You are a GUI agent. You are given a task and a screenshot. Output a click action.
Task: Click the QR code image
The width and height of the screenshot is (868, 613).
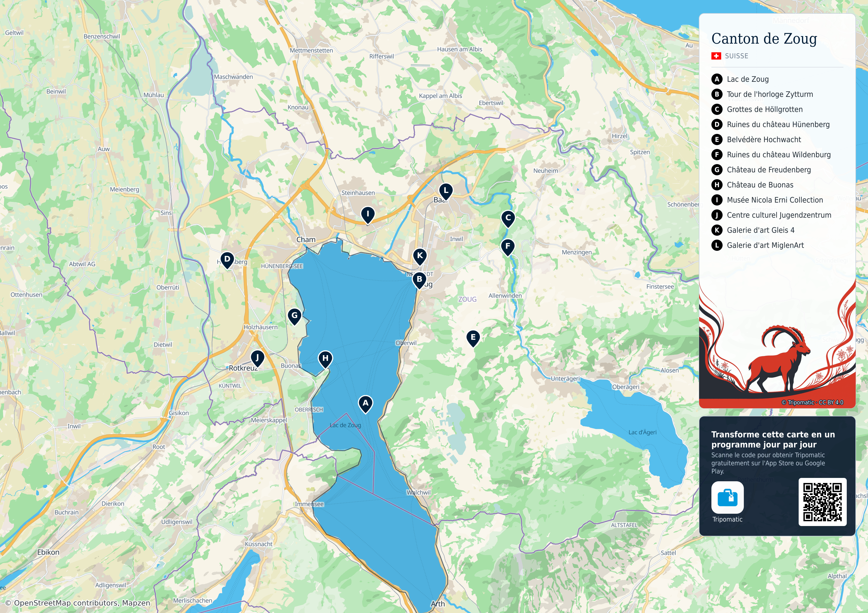coord(822,502)
